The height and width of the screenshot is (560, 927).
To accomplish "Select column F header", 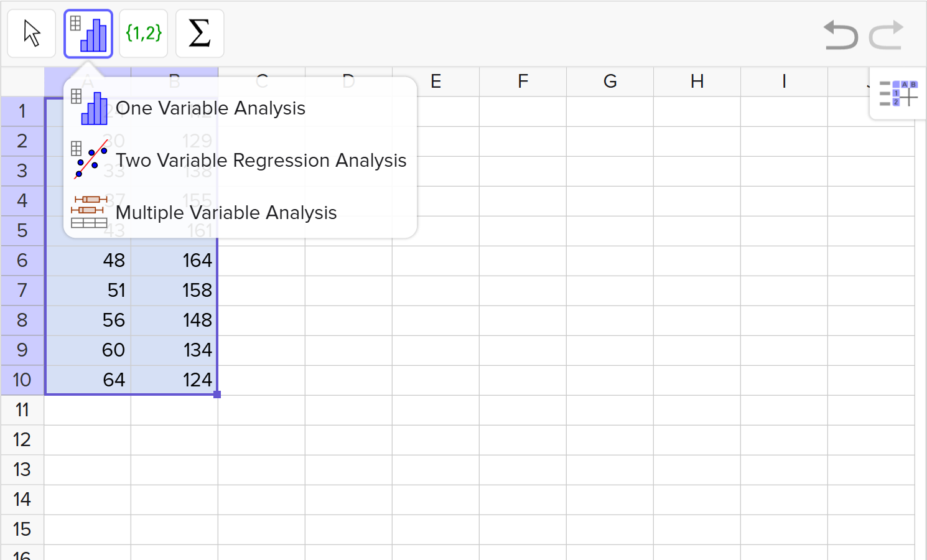I will pyautogui.click(x=523, y=82).
